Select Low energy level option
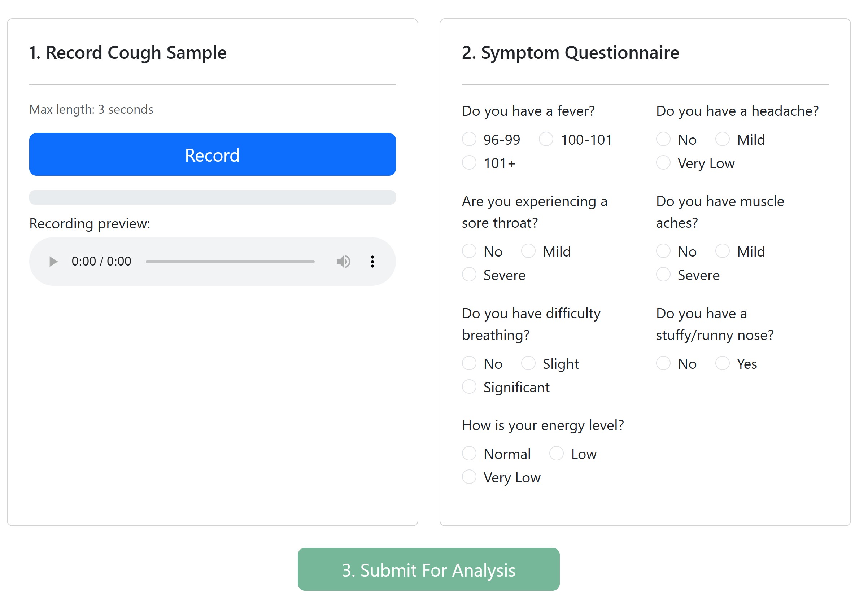The image size is (868, 608). click(x=557, y=454)
